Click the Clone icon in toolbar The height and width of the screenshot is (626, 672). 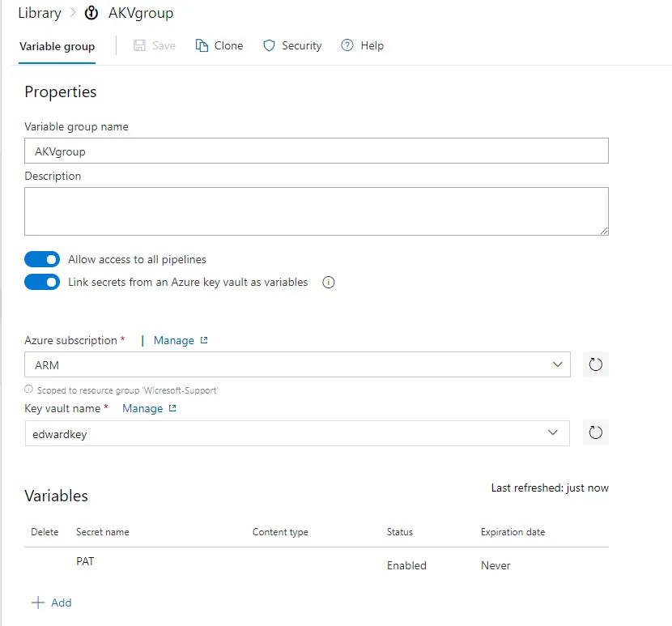(x=202, y=45)
